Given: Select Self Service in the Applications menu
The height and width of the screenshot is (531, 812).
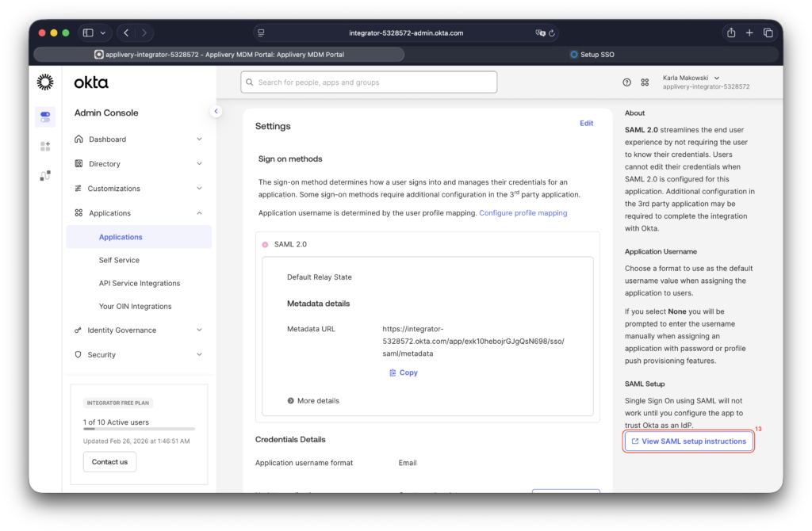Looking at the screenshot, I should click(x=119, y=259).
